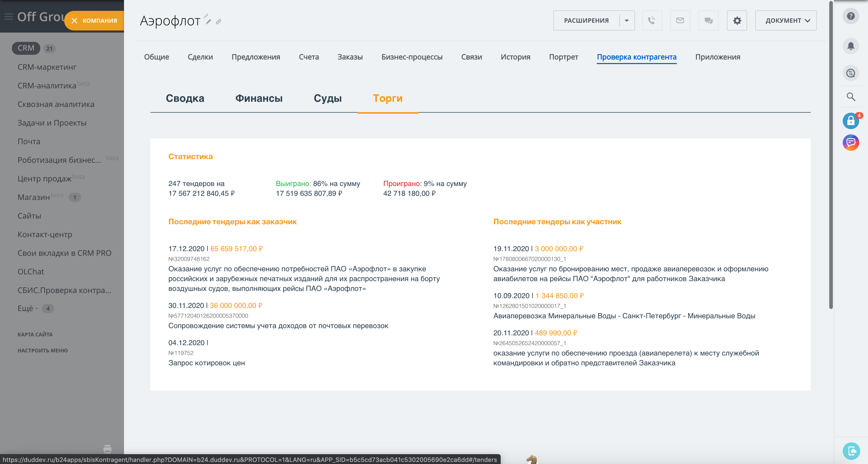Expand the РАСШИРЕНИЯ dropdown arrow

tap(627, 21)
